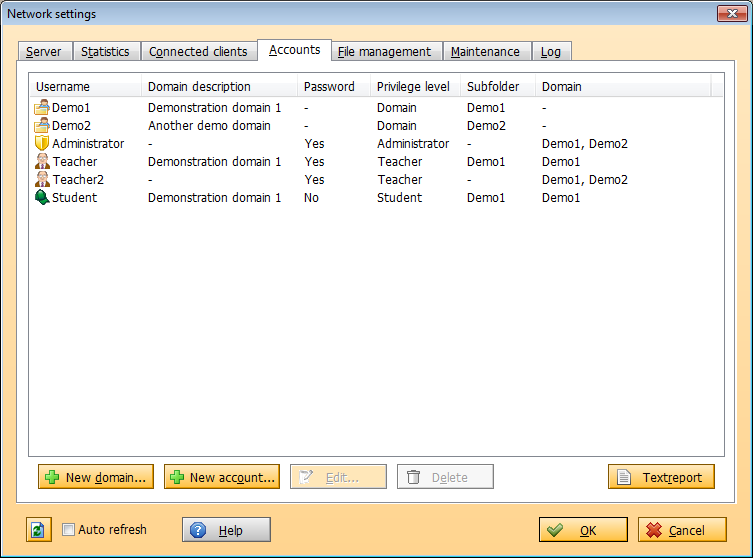
Task: Open the Statistics tab
Action: pyautogui.click(x=105, y=52)
